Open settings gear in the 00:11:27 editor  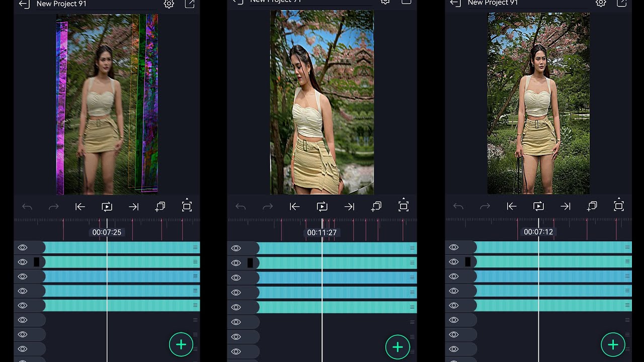click(385, 2)
